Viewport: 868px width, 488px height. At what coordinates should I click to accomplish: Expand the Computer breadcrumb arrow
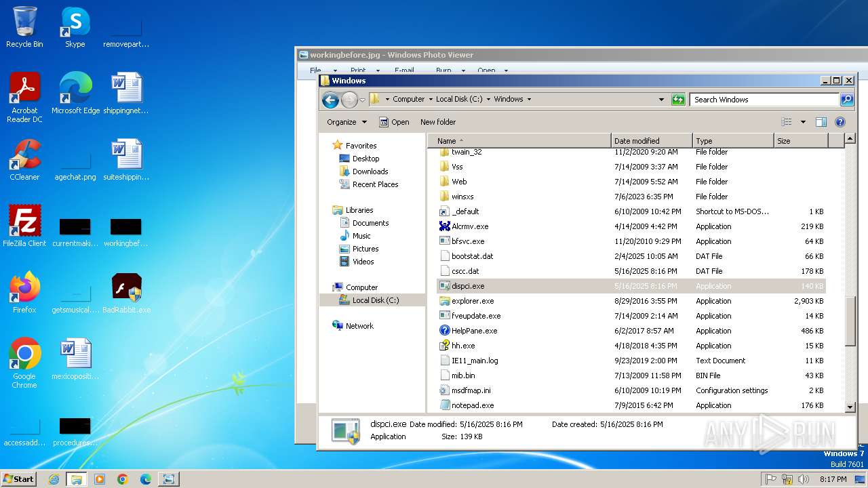(x=430, y=99)
